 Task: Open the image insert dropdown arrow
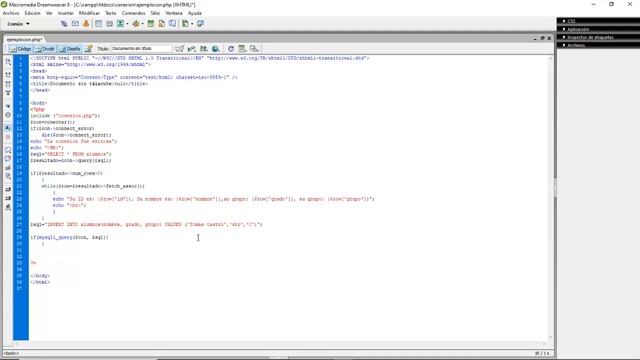(127, 24)
